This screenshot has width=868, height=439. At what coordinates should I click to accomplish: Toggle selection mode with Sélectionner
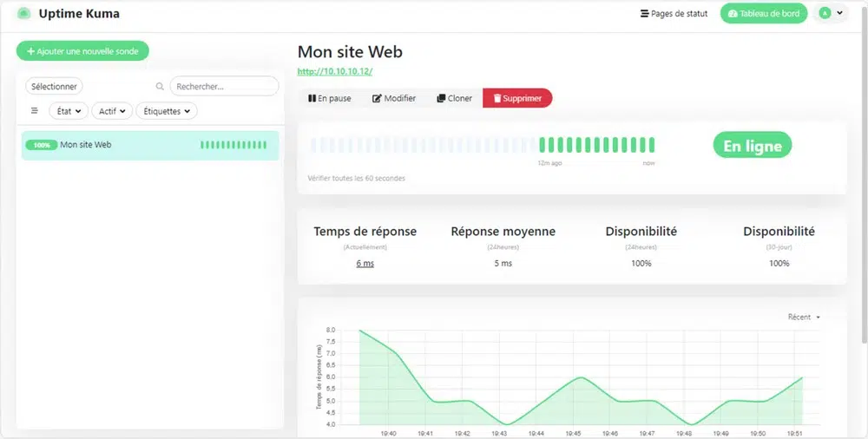click(x=54, y=87)
